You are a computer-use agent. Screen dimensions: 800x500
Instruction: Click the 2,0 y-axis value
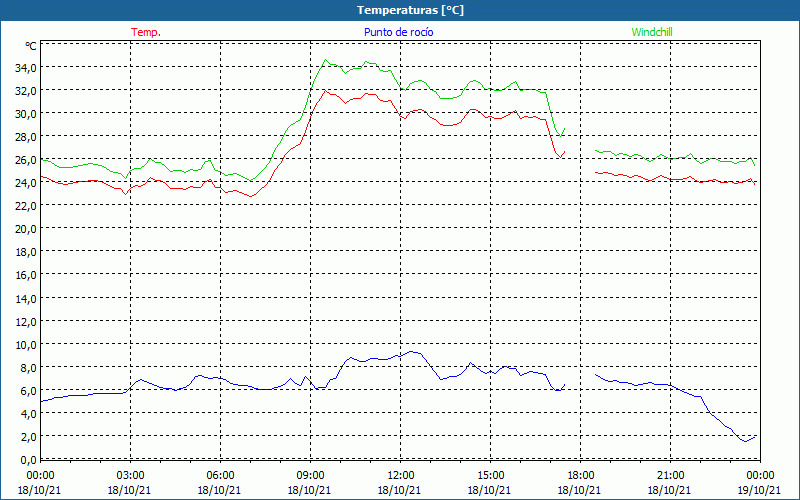click(28, 437)
